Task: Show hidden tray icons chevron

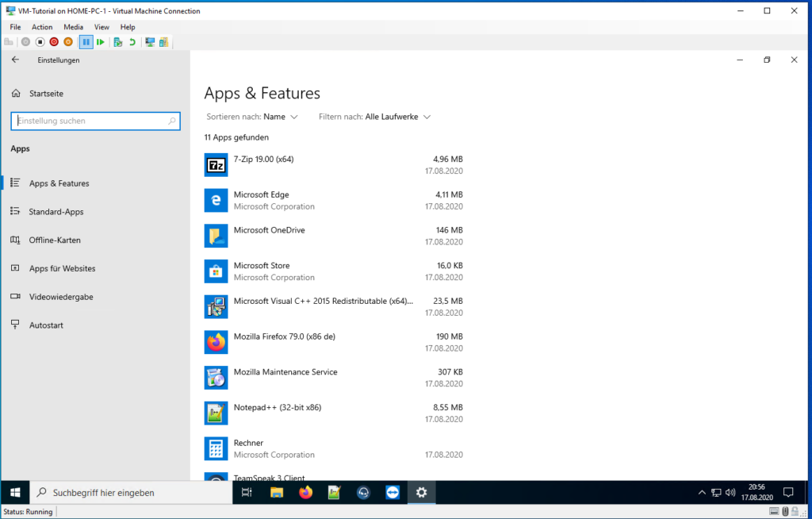Action: pyautogui.click(x=702, y=493)
